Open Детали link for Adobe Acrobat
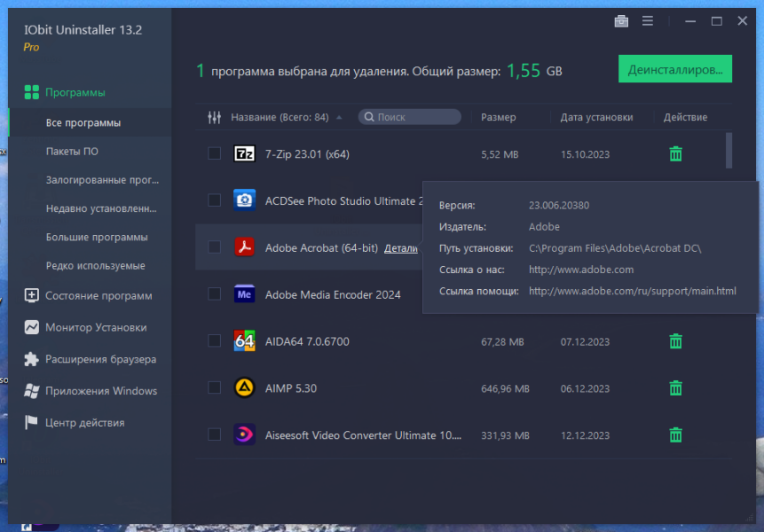The width and height of the screenshot is (764, 532). click(401, 248)
